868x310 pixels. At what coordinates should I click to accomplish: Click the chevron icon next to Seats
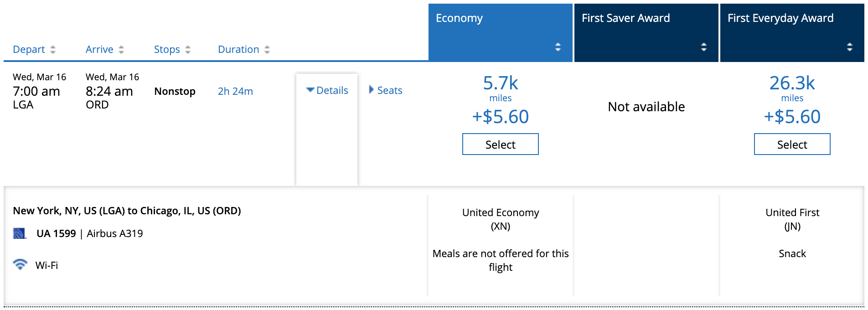pyautogui.click(x=371, y=90)
